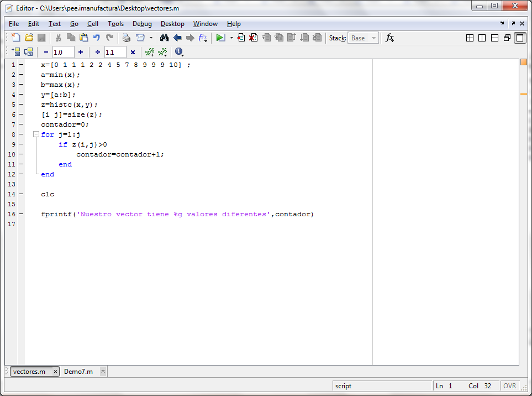Open the Stack Base dropdown
The height and width of the screenshot is (396, 532).
point(363,38)
